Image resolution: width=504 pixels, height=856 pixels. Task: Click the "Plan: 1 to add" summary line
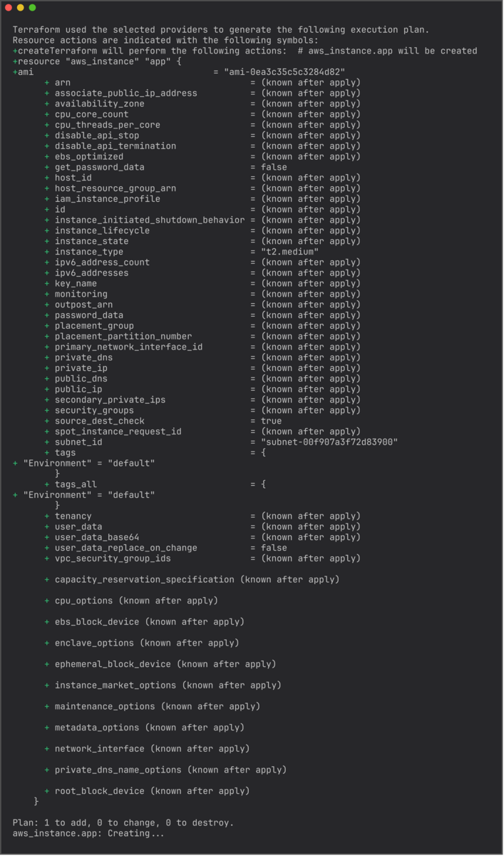123,822
